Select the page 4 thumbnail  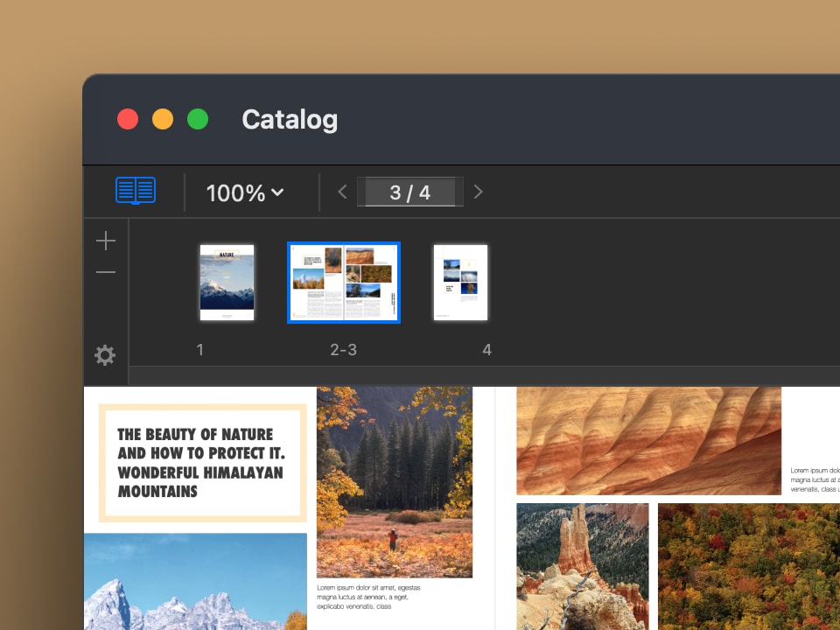461,283
